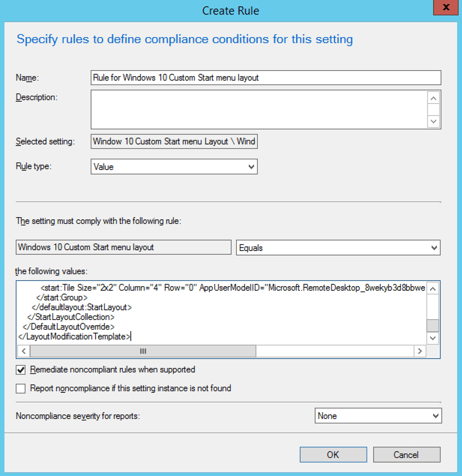Expand the Noncompliance severity dropdown
Viewport: 462px width, 476px height.
point(378,416)
